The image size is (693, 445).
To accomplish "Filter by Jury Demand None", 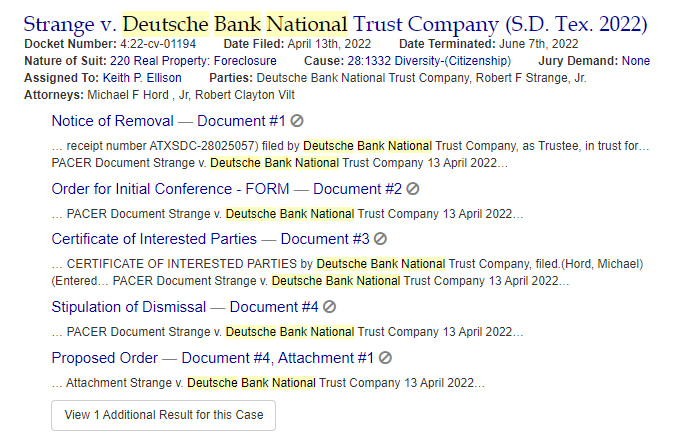I will [x=636, y=61].
